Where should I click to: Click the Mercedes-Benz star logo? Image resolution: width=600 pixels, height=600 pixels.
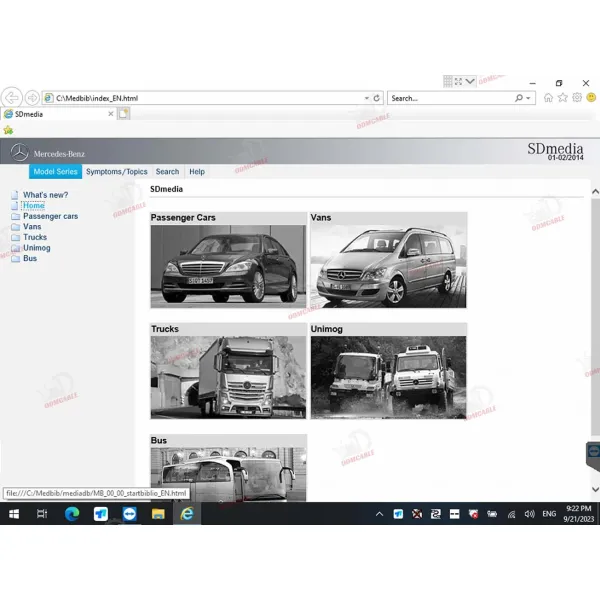19,152
